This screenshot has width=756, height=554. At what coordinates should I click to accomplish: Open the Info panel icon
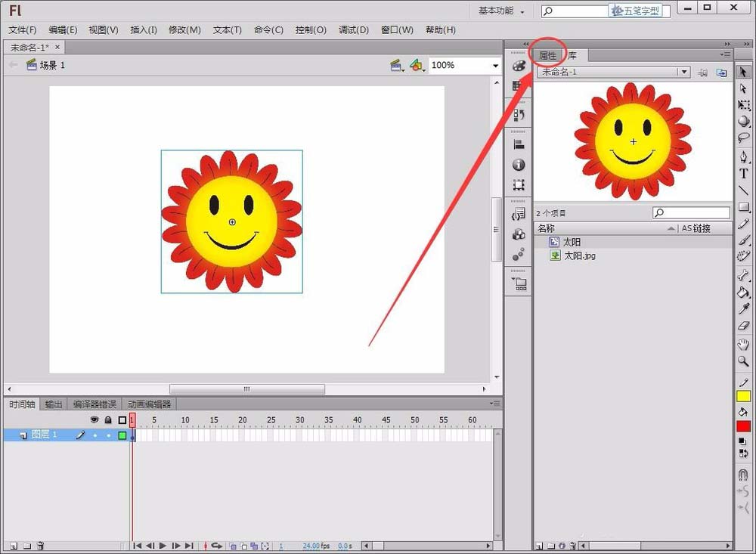[519, 165]
